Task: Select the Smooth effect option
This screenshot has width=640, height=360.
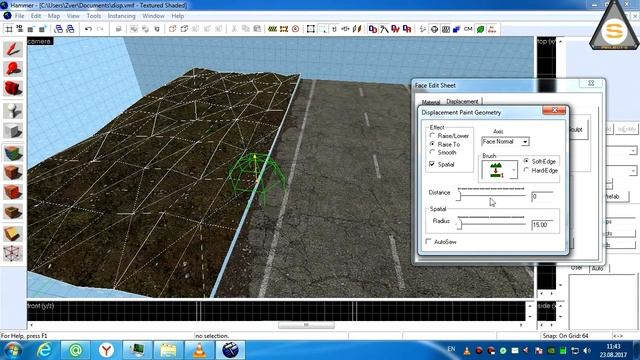Action: 442,152
